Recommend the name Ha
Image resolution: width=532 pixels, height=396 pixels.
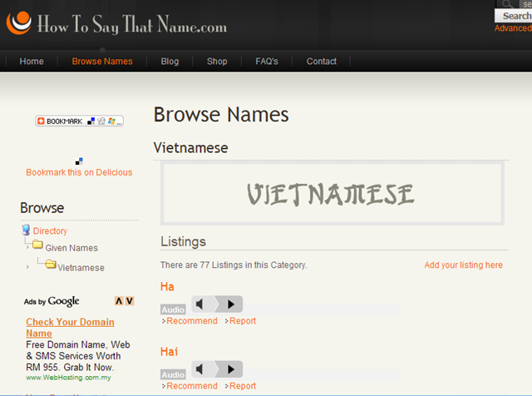tap(192, 321)
